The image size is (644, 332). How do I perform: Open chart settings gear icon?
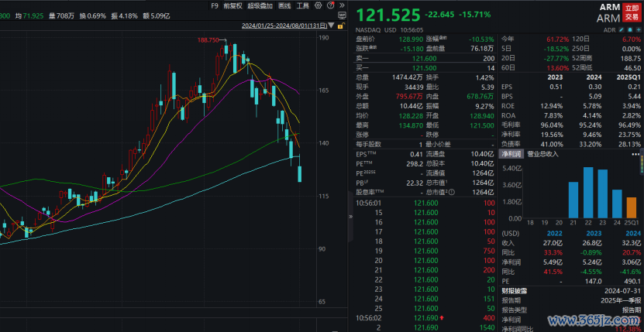(318, 5)
